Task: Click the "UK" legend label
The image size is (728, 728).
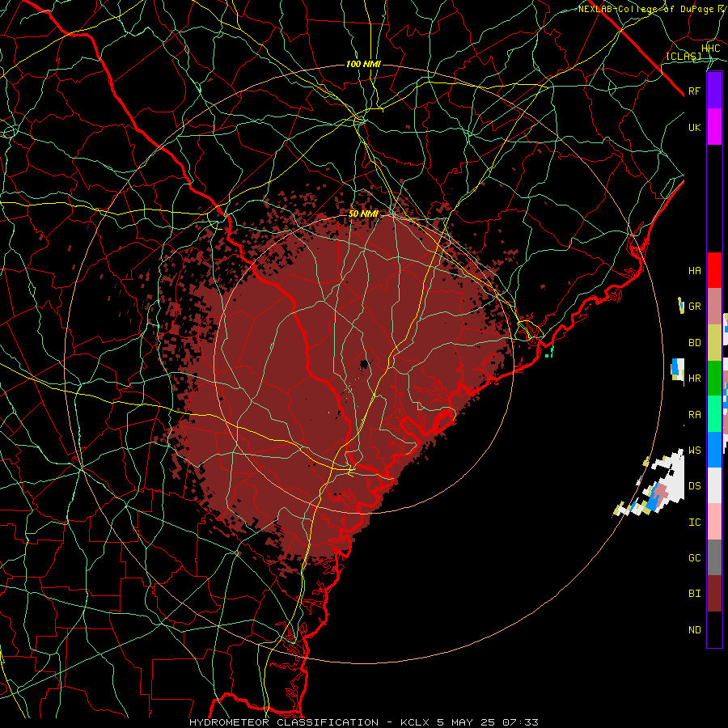Action: pos(694,127)
